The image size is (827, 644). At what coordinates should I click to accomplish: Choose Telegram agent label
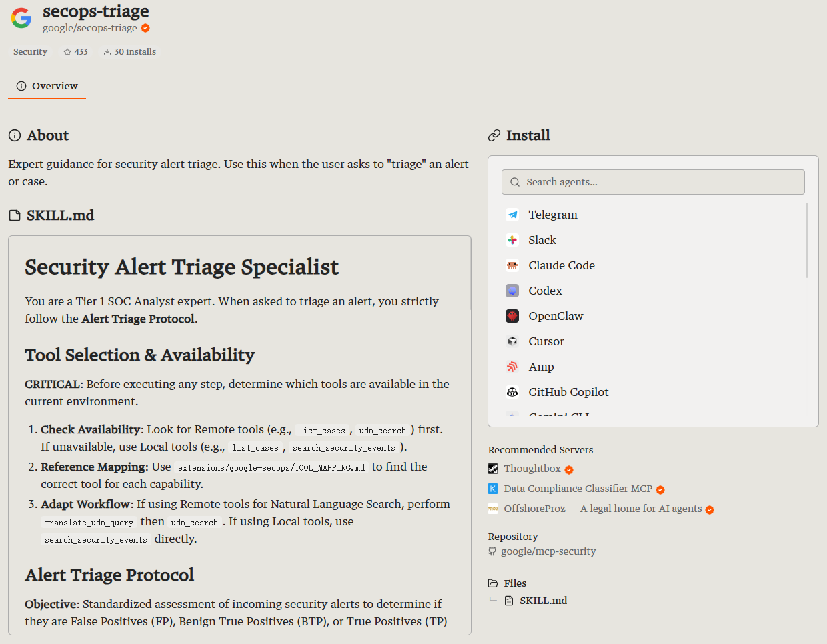coord(553,215)
